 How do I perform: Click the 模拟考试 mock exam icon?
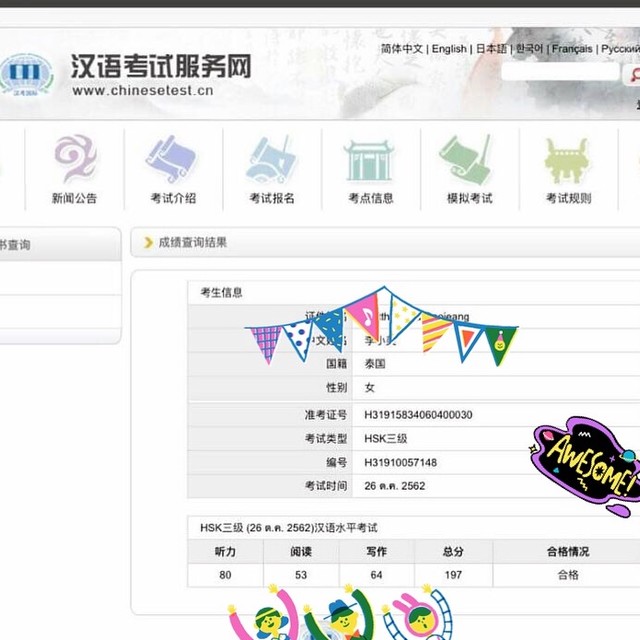coord(468,160)
